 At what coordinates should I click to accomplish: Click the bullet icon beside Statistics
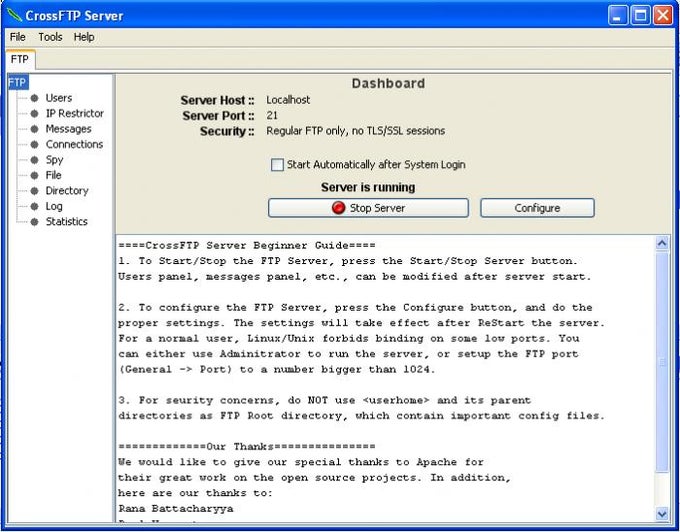tap(34, 222)
